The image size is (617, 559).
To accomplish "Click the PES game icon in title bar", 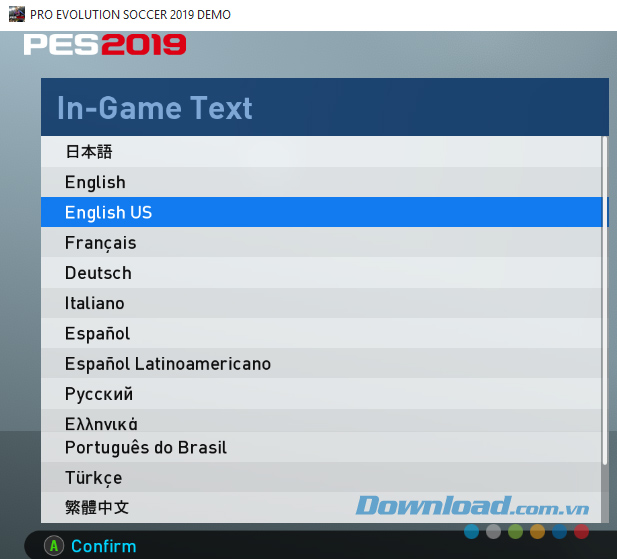I will 17,15.
